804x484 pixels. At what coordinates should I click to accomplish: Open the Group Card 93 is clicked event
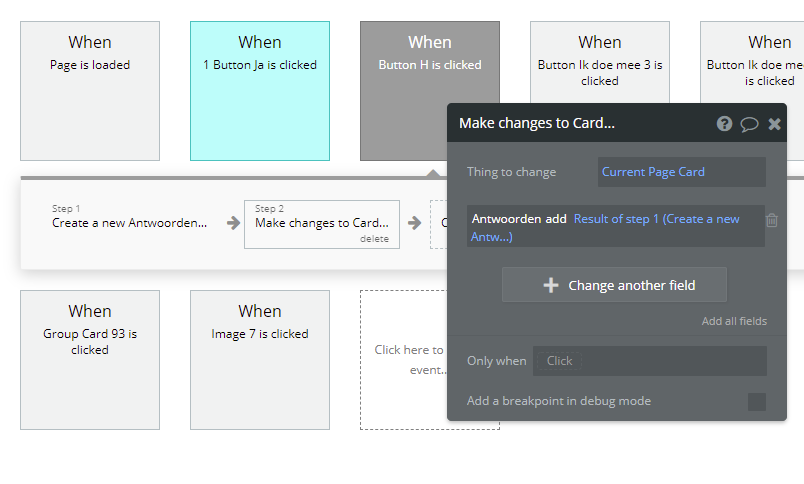click(90, 359)
